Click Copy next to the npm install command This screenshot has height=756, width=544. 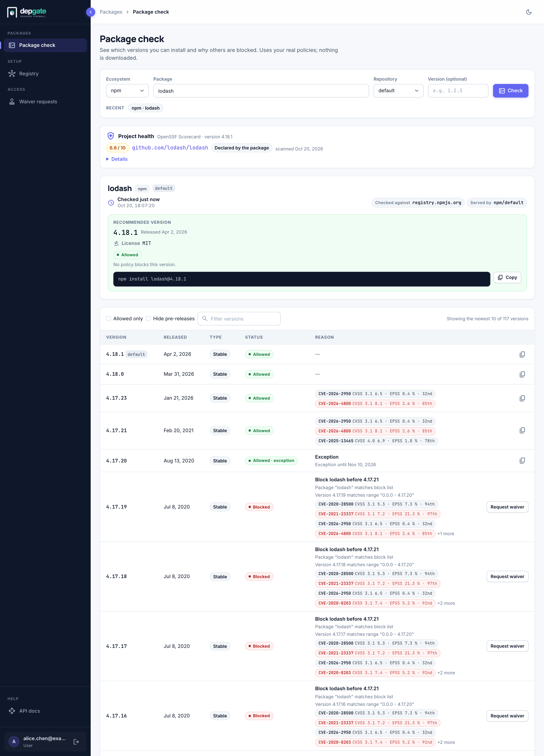click(x=507, y=278)
